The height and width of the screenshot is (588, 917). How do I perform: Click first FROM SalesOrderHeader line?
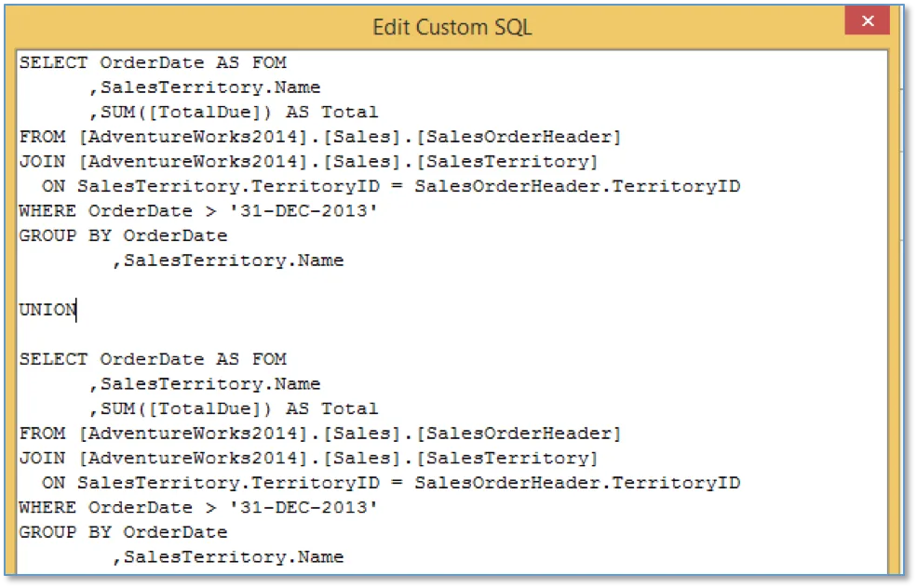[x=320, y=137]
